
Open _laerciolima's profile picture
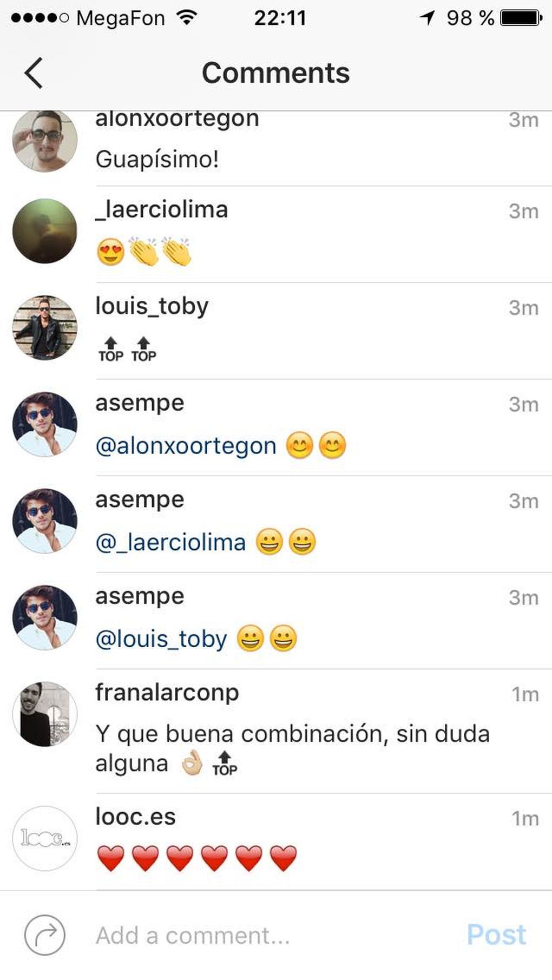pyautogui.click(x=45, y=231)
